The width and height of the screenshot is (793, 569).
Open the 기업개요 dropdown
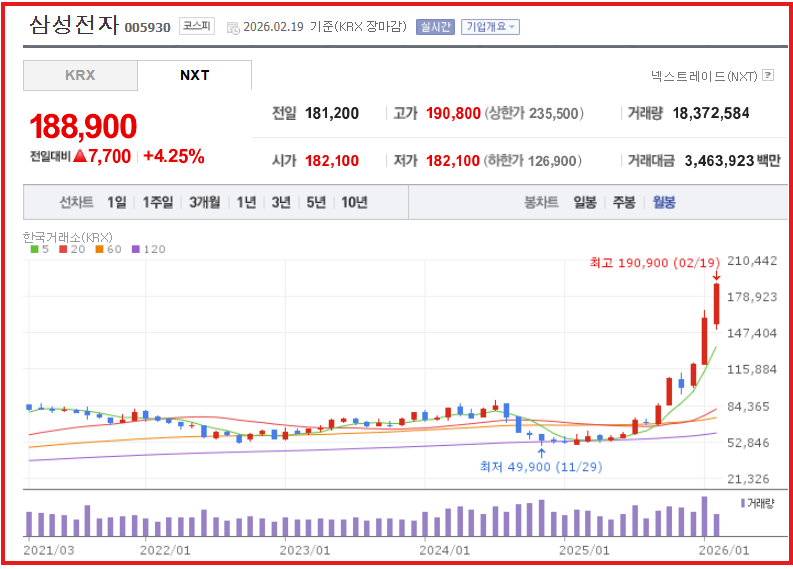pyautogui.click(x=490, y=27)
